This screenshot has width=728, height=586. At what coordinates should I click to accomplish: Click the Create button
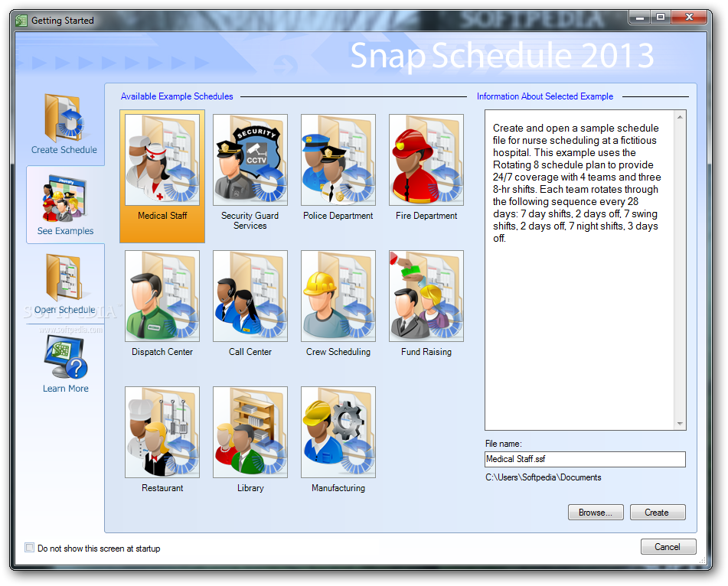(657, 513)
